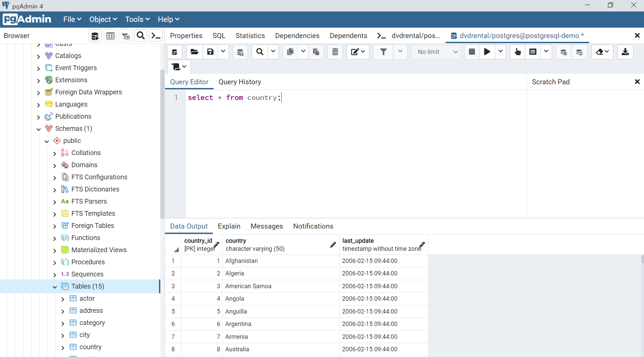
Task: Switch to the Notifications tab
Action: point(313,226)
